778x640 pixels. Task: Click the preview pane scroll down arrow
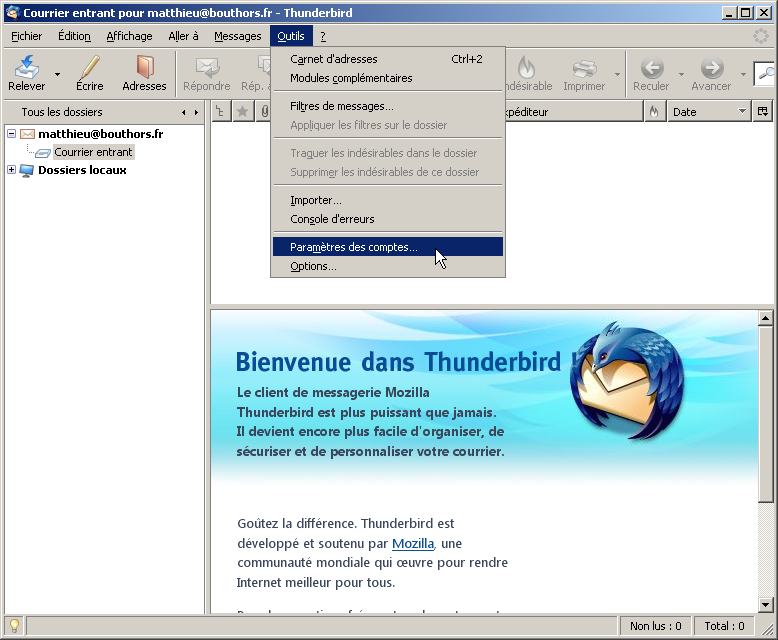pos(766,604)
